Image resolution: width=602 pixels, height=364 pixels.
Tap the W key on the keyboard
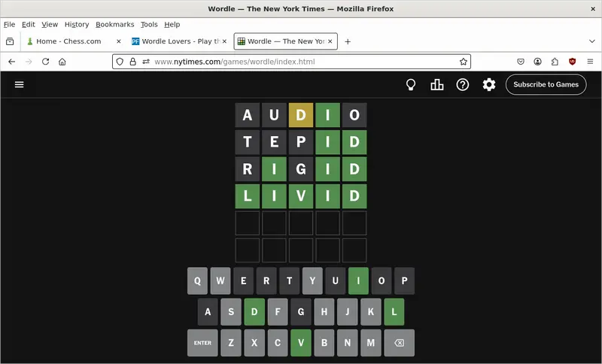pos(220,281)
